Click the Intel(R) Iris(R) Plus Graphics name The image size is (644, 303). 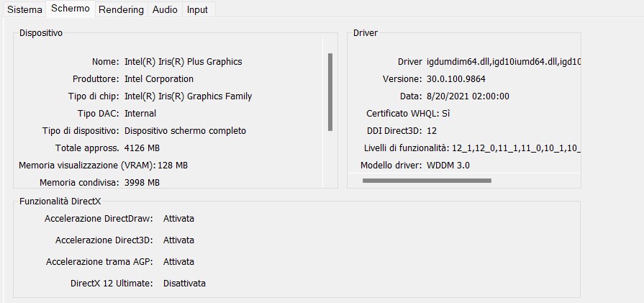coord(183,62)
